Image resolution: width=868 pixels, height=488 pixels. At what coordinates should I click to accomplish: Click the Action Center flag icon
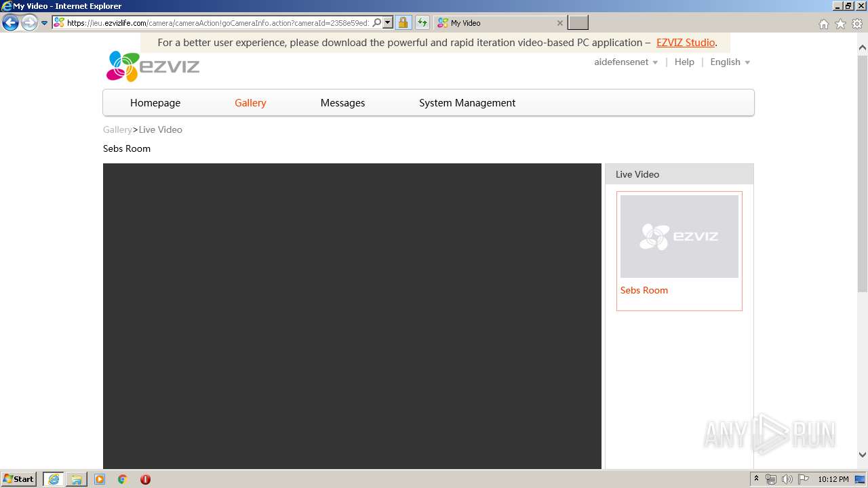click(x=804, y=479)
